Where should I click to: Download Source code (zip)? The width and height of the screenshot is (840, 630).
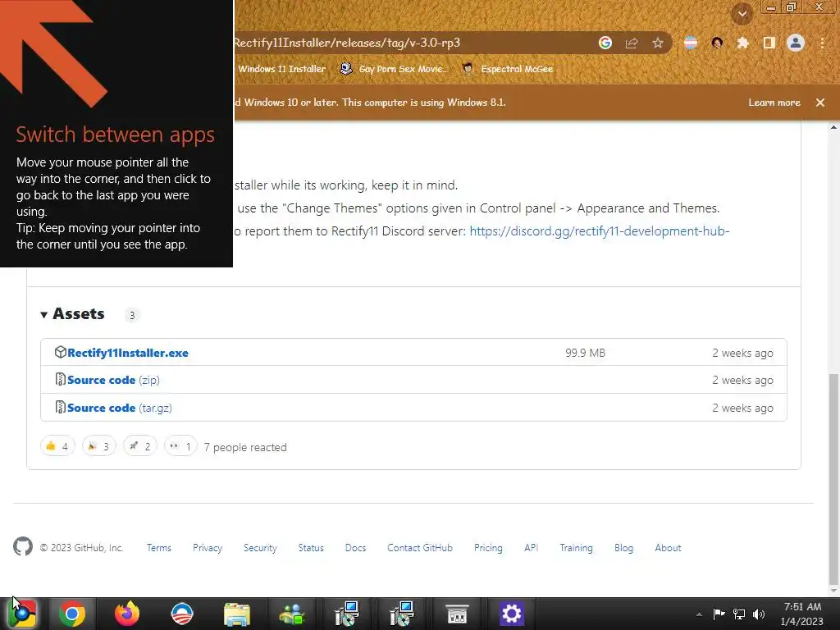(x=113, y=380)
